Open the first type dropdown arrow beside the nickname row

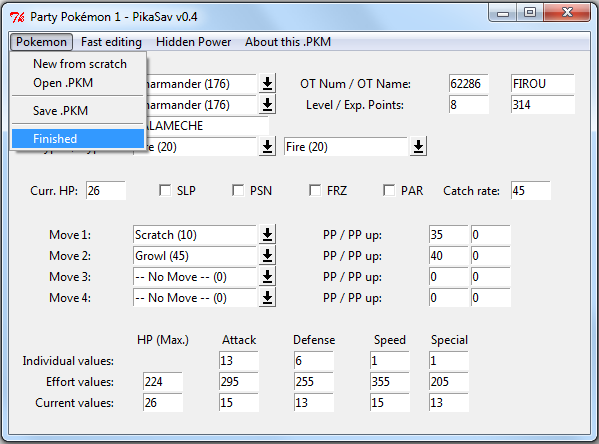pos(267,147)
